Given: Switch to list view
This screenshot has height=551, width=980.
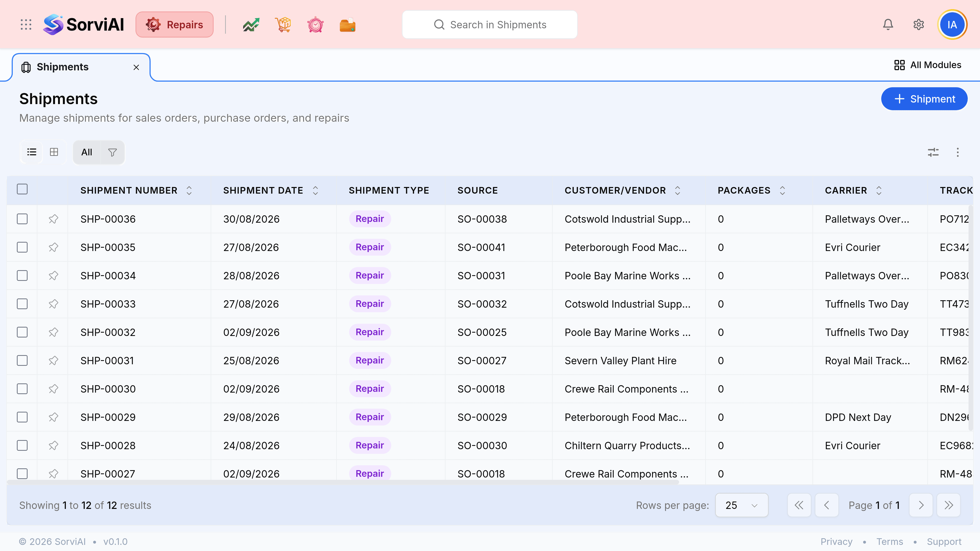Looking at the screenshot, I should [32, 152].
